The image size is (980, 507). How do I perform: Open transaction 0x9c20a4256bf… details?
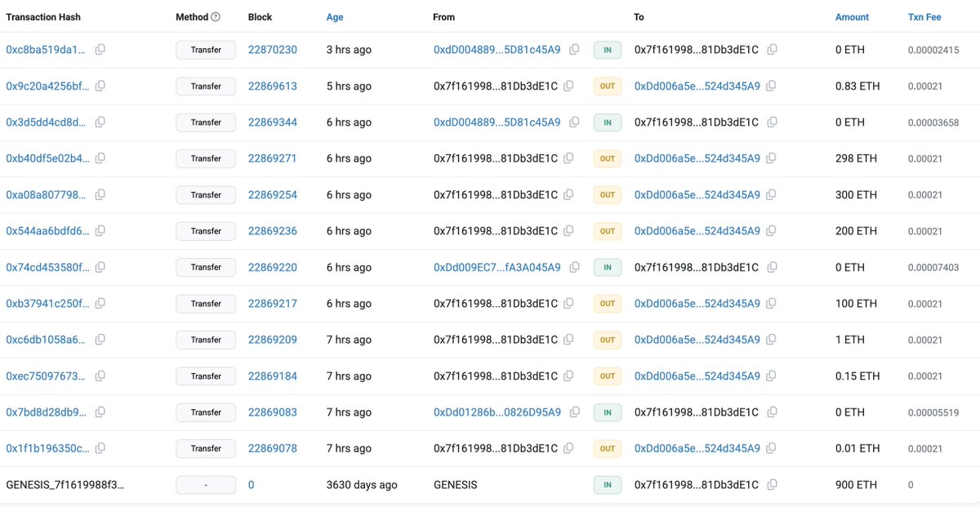[x=46, y=86]
